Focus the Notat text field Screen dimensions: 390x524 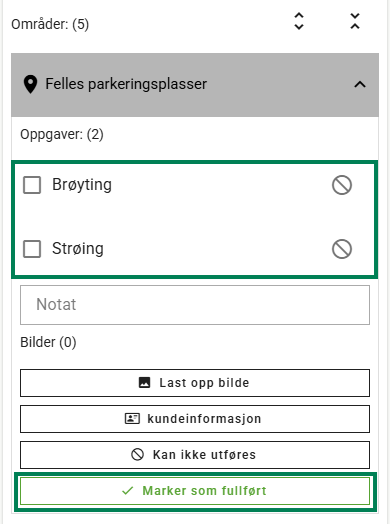195,305
